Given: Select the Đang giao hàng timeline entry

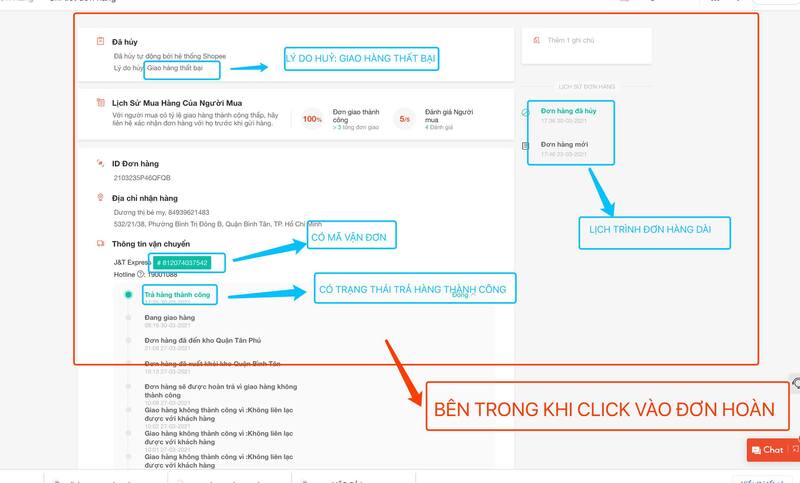Looking at the screenshot, I should pyautogui.click(x=169, y=318).
